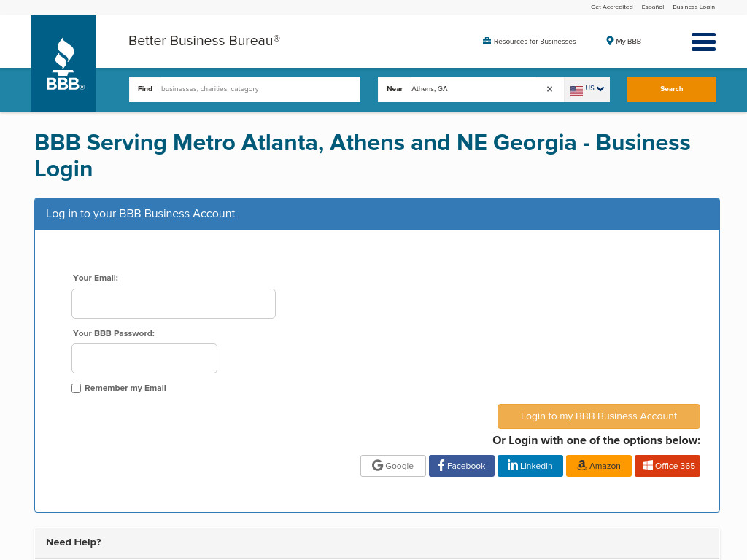Click the US flag icon
Screen dimensions: 747x560
(x=576, y=90)
